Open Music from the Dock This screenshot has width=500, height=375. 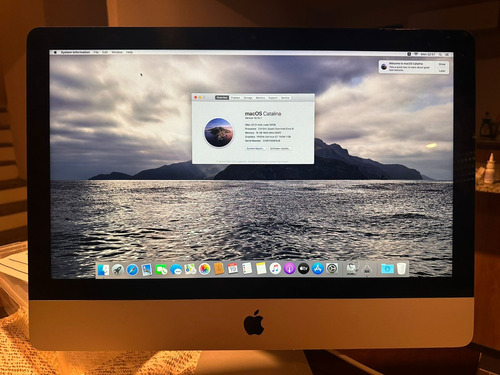[x=275, y=268]
